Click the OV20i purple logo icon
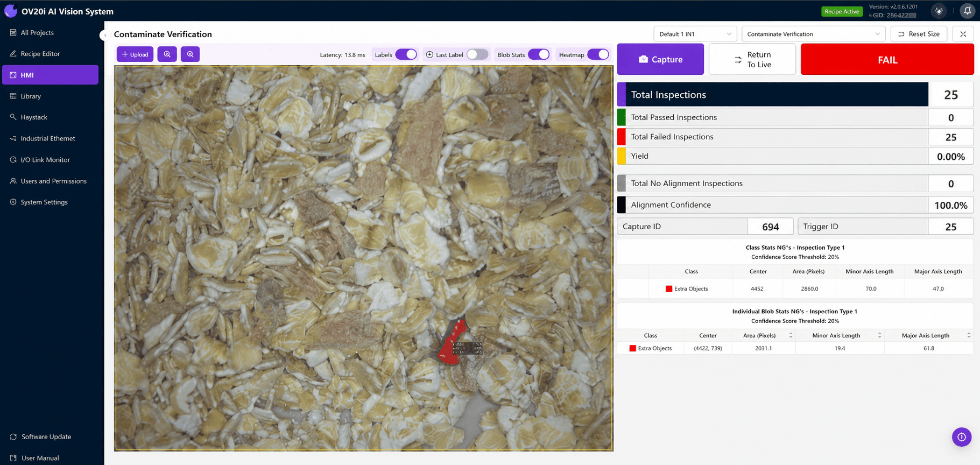The height and width of the screenshot is (465, 980). tap(10, 11)
